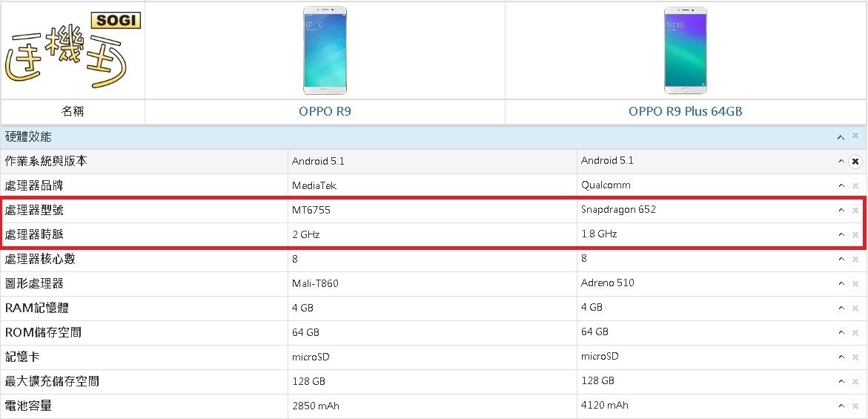The height and width of the screenshot is (419, 868).
Task: Collapse the 處理器時脈 row
Action: click(x=841, y=234)
